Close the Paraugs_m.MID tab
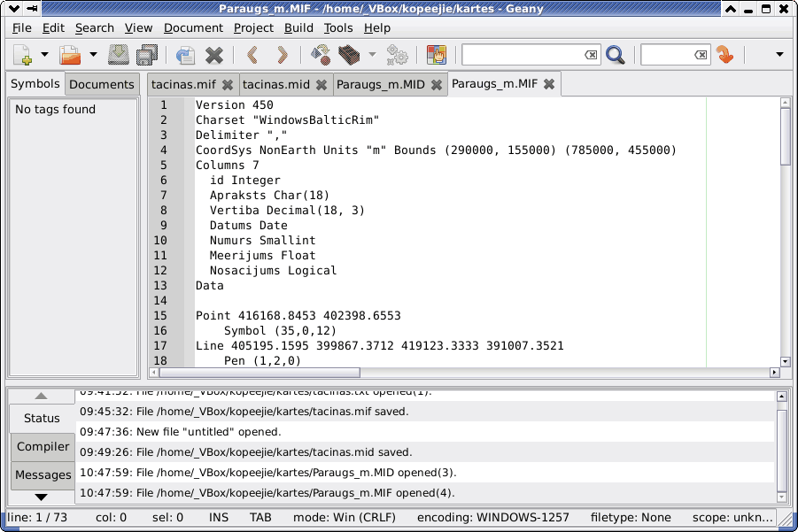798x532 pixels. pyautogui.click(x=436, y=85)
